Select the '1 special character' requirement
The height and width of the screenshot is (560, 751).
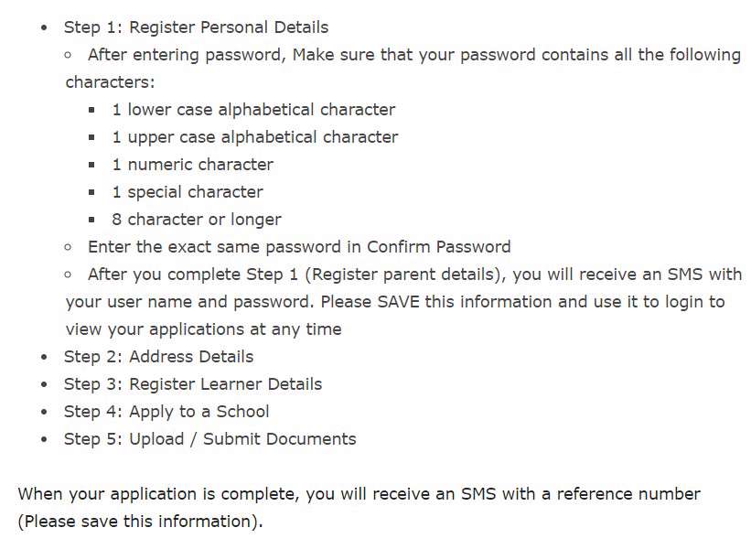pyautogui.click(x=187, y=192)
